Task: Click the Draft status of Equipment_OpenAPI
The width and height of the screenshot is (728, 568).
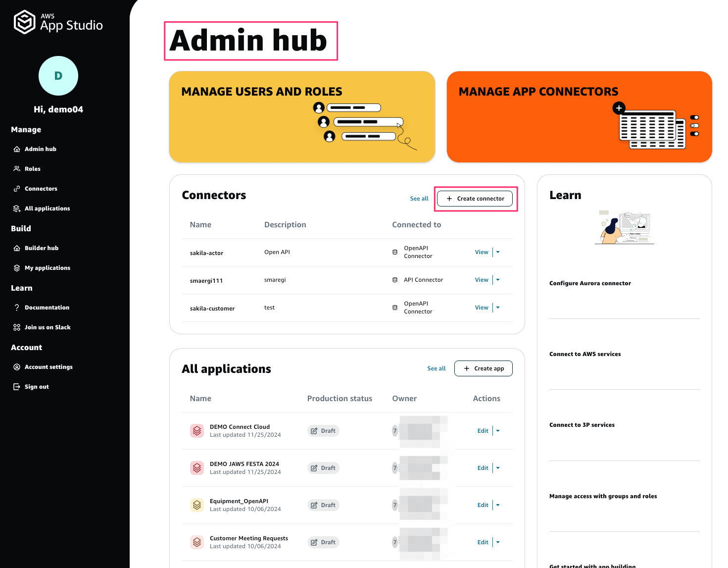Action: click(323, 505)
